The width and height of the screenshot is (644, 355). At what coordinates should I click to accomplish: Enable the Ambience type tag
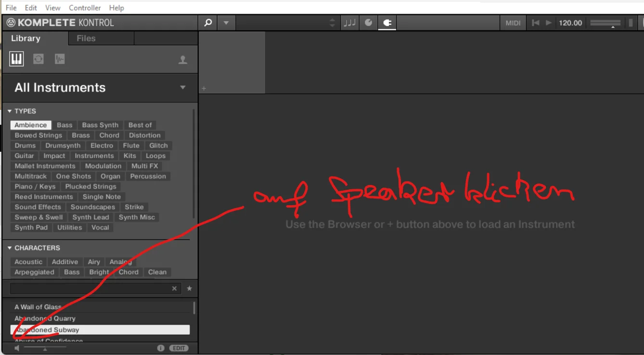[x=31, y=125]
